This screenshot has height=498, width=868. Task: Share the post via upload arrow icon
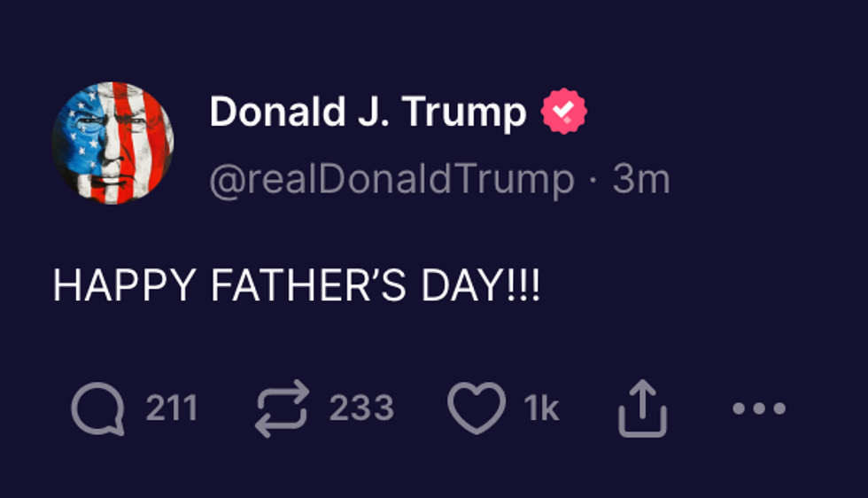tap(642, 409)
